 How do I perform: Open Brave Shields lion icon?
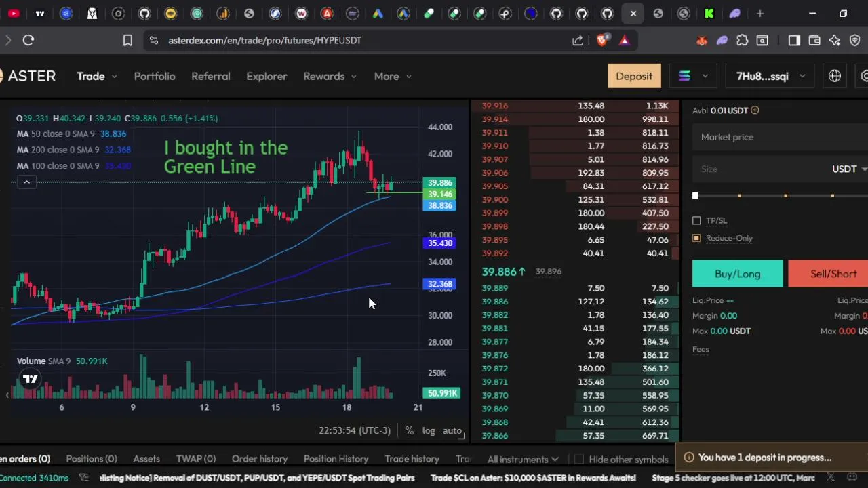click(602, 40)
